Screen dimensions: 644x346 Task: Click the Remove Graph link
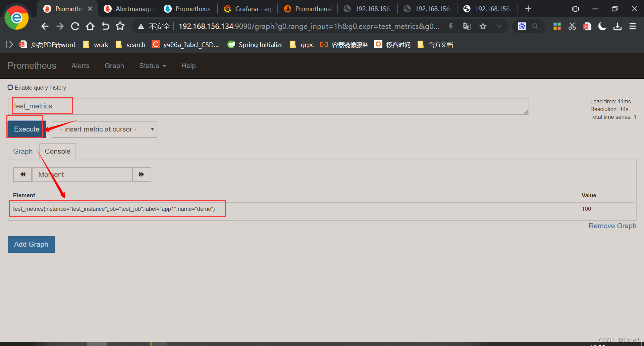coord(612,226)
